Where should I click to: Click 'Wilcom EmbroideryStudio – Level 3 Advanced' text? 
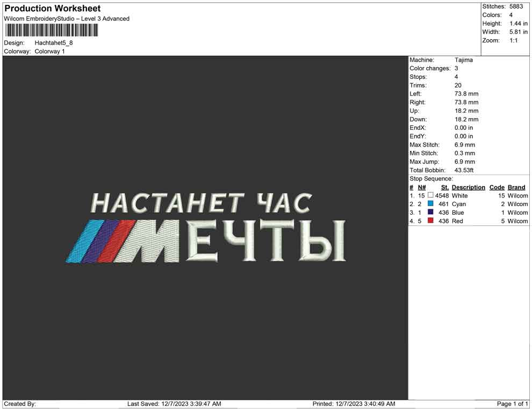67,19
